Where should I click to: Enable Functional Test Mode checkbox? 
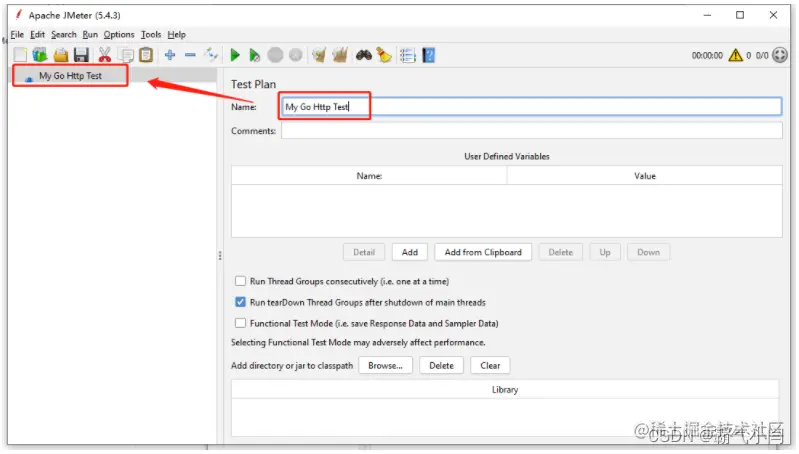[241, 323]
